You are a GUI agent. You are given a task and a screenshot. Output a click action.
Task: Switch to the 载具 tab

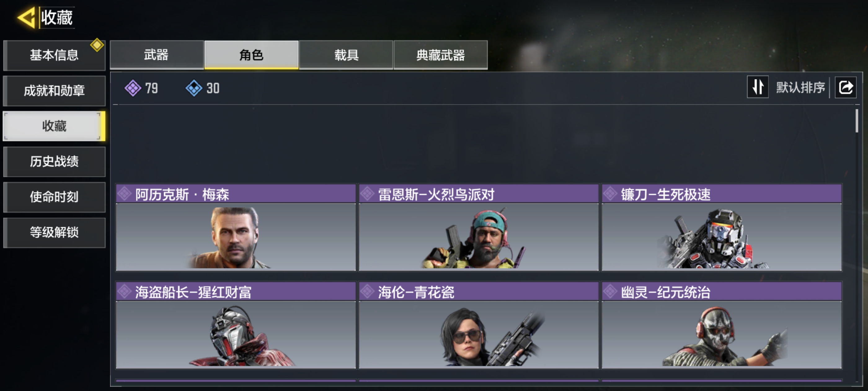pyautogui.click(x=346, y=55)
